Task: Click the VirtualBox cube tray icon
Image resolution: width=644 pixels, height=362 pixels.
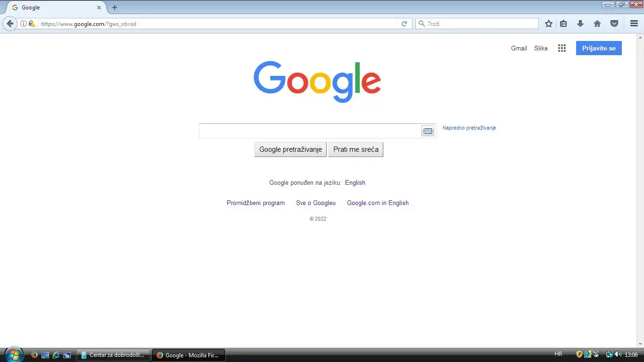Action: 595,354
